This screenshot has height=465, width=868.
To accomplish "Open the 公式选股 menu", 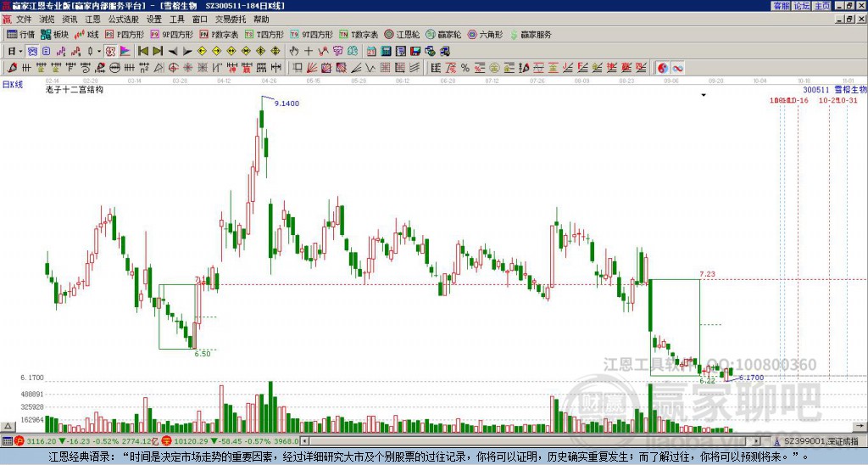I will click(x=123, y=19).
